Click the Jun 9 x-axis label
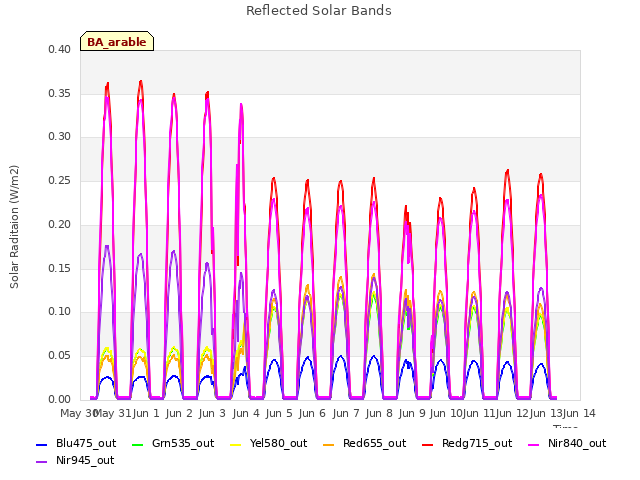The height and width of the screenshot is (480, 640). (412, 413)
